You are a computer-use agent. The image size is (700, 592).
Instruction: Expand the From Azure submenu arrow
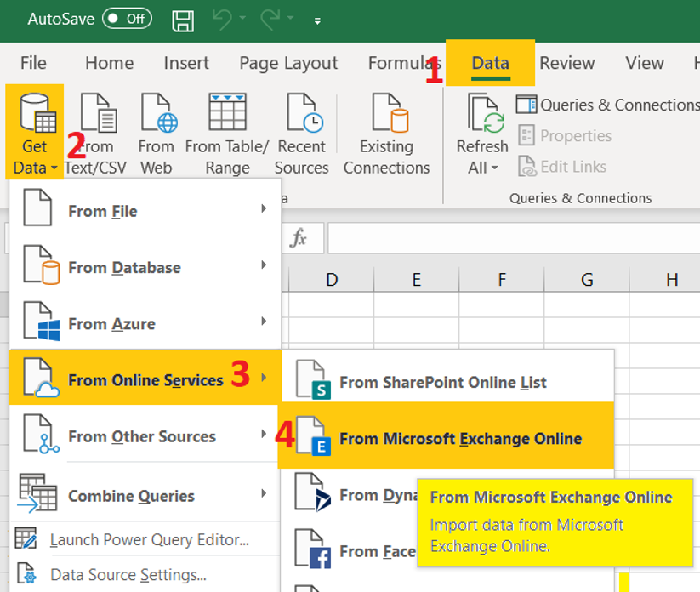click(264, 321)
